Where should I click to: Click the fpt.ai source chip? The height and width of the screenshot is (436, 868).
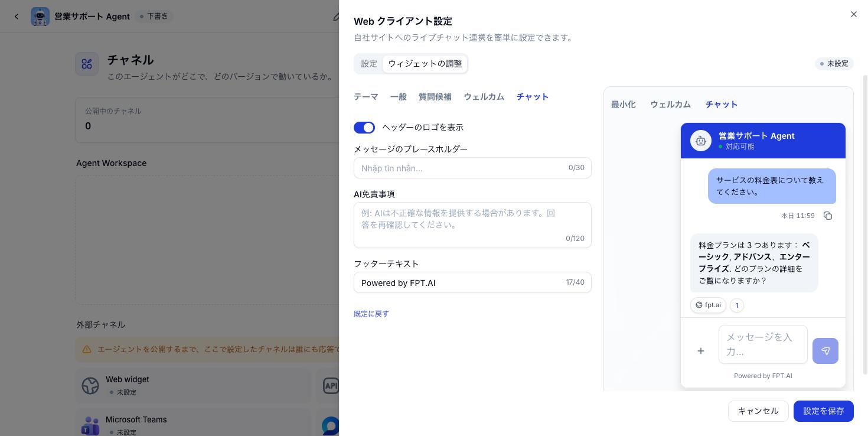tap(708, 305)
